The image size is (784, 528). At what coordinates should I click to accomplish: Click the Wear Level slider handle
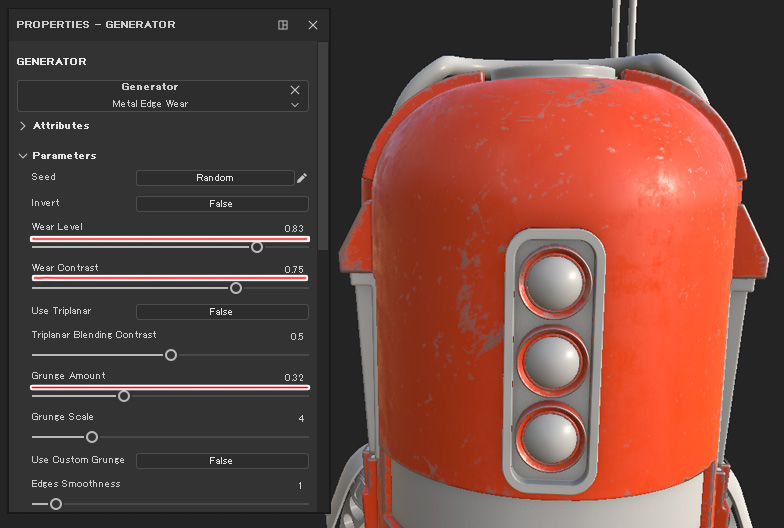(x=257, y=247)
